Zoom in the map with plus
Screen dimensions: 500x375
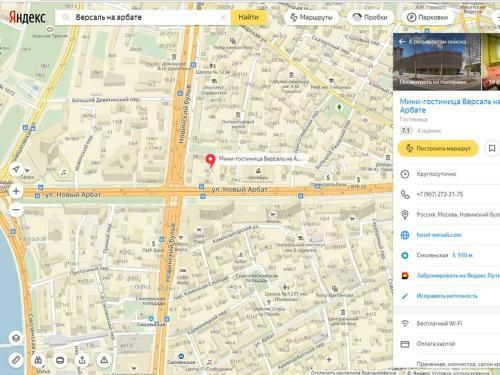(x=16, y=191)
